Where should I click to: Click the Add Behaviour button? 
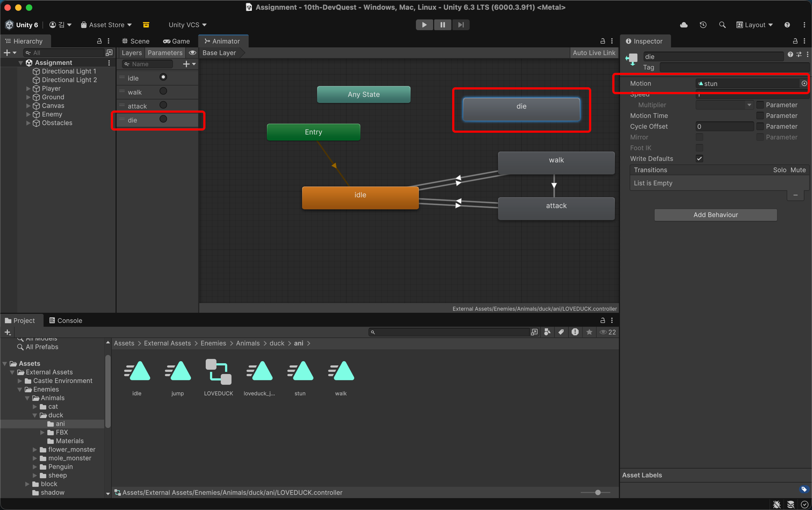pyautogui.click(x=715, y=215)
